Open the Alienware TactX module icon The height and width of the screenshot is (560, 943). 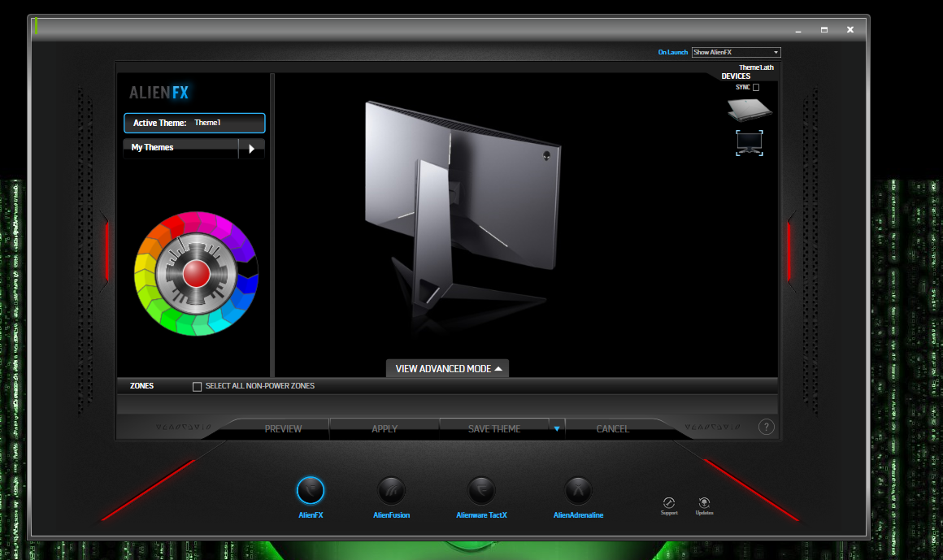pyautogui.click(x=481, y=490)
